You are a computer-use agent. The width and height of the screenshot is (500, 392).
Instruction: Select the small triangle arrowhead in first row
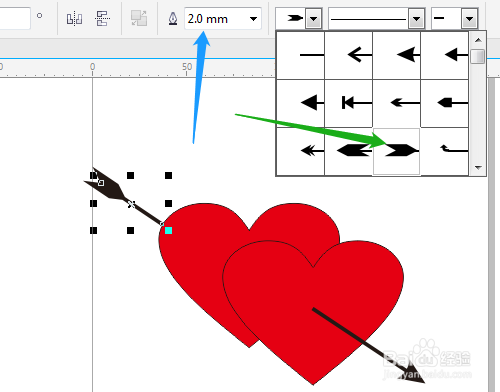point(445,55)
